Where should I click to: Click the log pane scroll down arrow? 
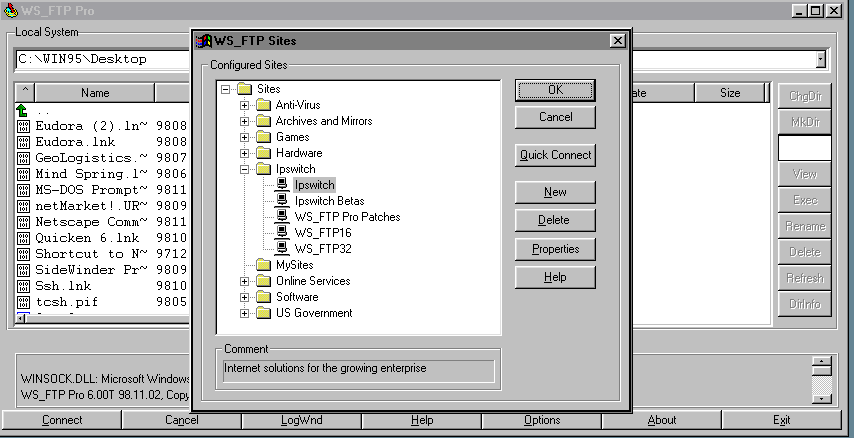pyautogui.click(x=821, y=399)
